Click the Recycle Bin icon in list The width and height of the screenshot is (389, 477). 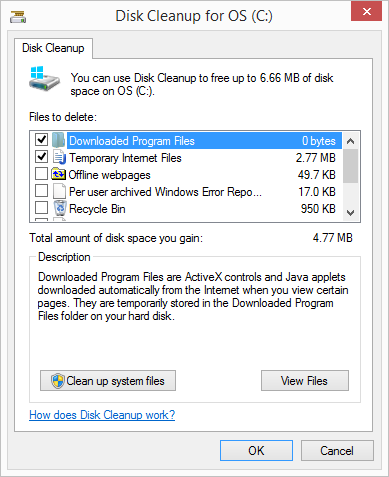[60, 208]
